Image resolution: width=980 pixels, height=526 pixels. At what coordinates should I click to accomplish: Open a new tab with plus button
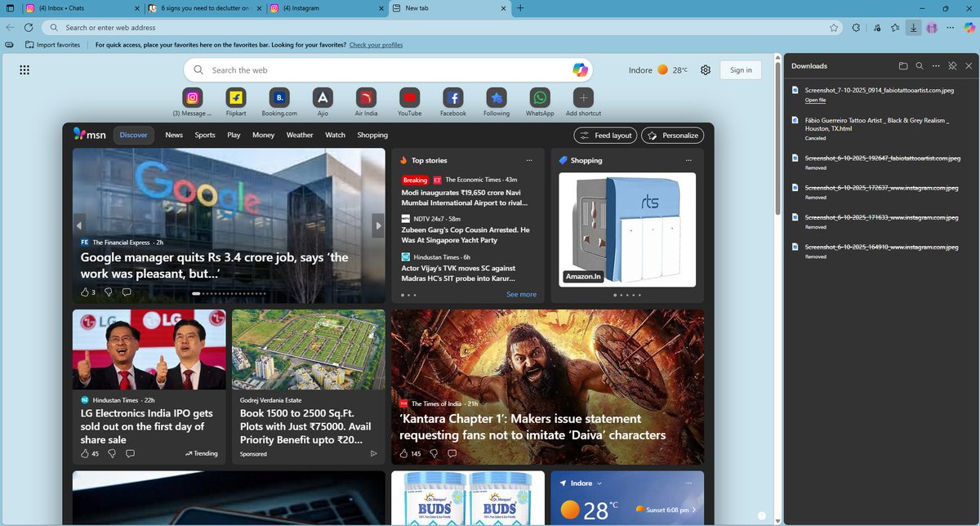(x=521, y=8)
